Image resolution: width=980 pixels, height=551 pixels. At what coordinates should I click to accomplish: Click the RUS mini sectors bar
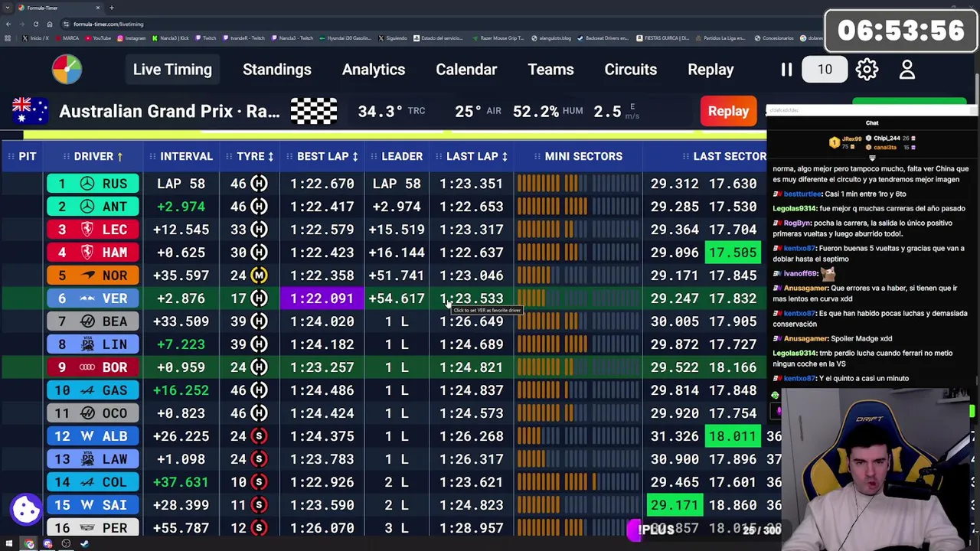tap(578, 184)
